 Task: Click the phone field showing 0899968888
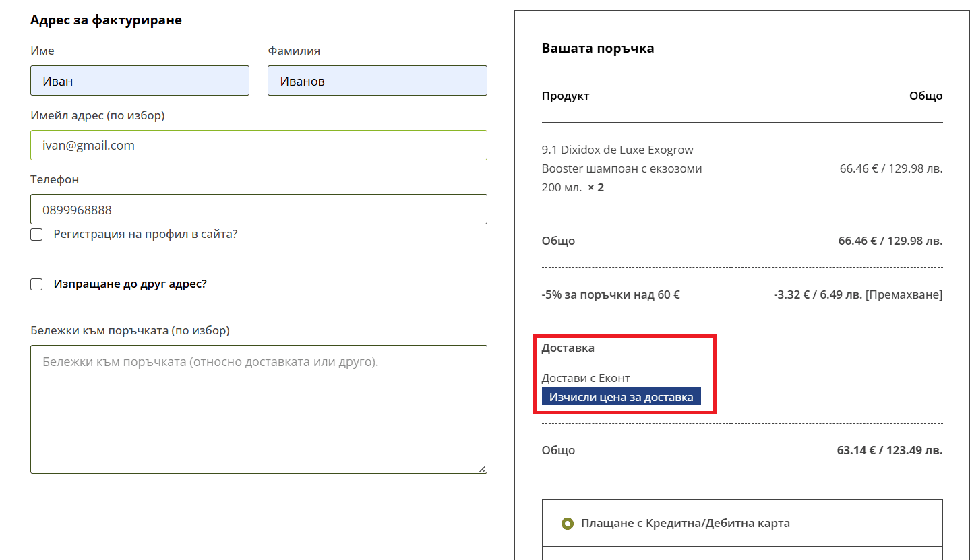[259, 210]
